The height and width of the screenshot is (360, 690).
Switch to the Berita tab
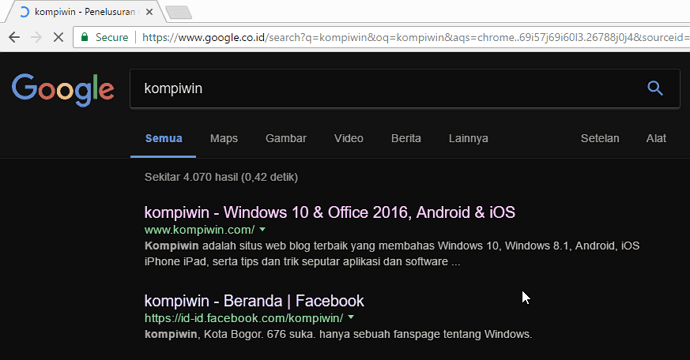pyautogui.click(x=406, y=138)
